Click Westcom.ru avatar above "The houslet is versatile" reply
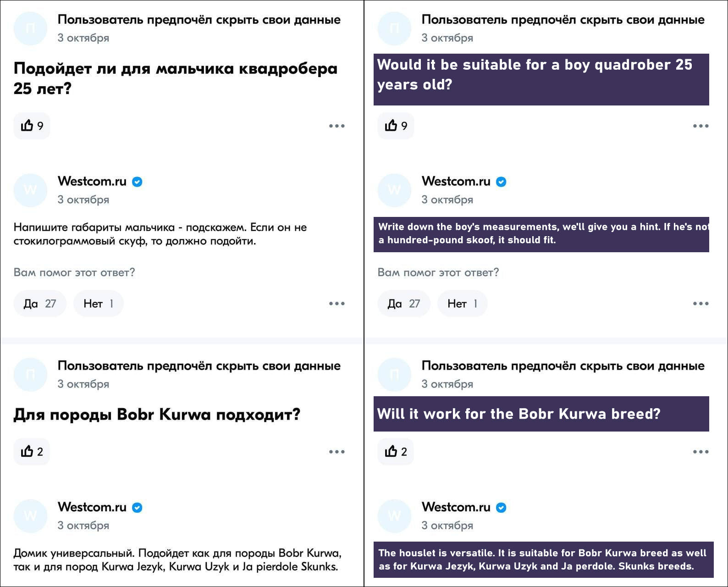 click(394, 515)
